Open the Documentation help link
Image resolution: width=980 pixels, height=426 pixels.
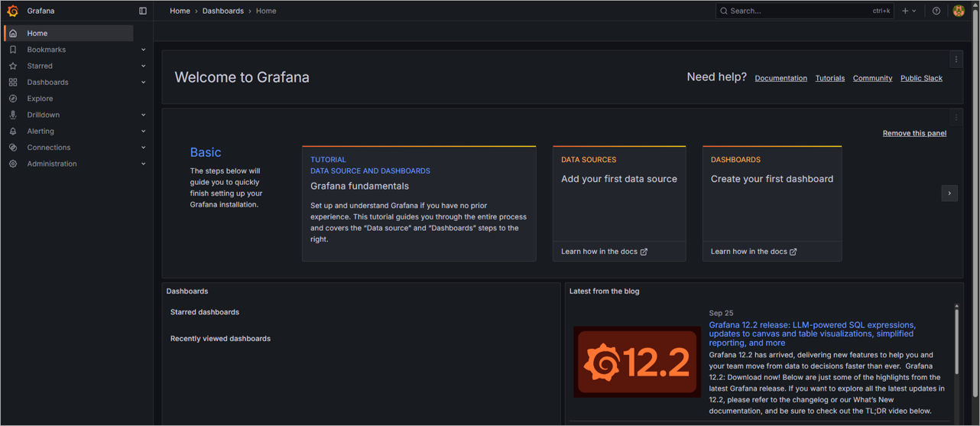tap(780, 78)
